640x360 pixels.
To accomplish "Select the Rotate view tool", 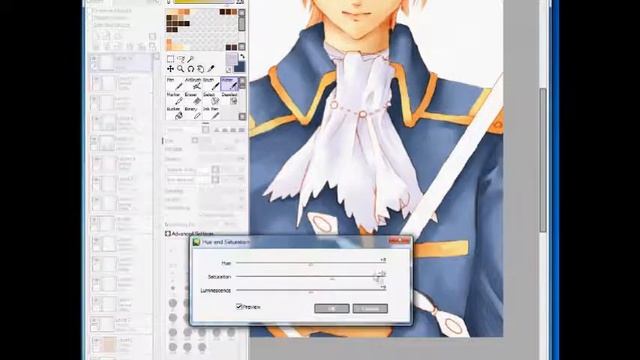I will [191, 69].
